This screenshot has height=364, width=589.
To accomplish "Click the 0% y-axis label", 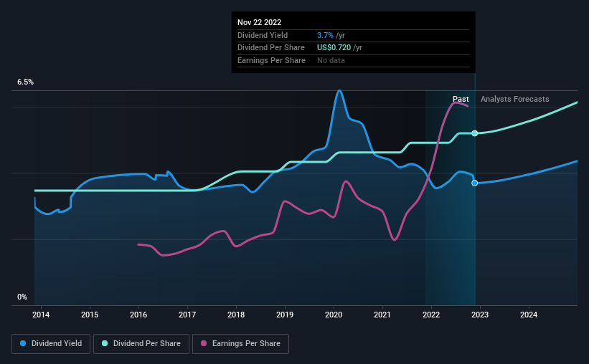I will coord(22,297).
